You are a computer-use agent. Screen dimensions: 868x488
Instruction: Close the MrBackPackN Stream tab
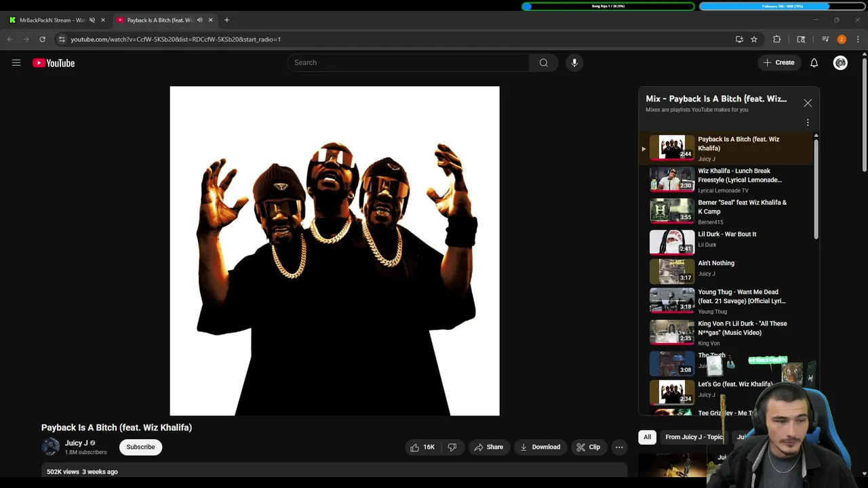103,20
